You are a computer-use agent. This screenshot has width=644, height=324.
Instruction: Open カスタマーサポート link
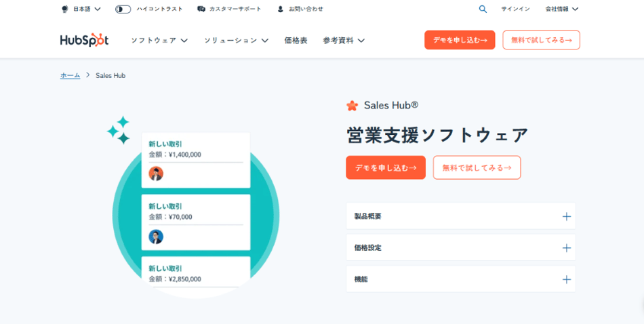(x=229, y=9)
